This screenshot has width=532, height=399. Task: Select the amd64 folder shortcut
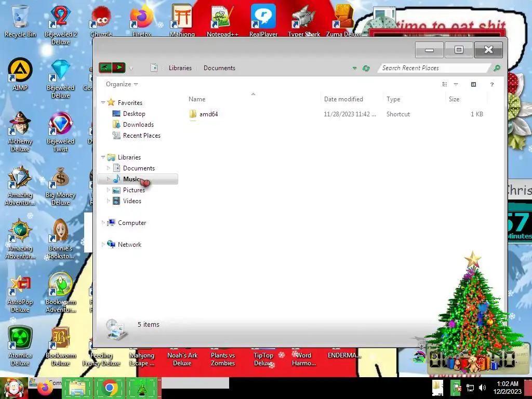tap(204, 114)
